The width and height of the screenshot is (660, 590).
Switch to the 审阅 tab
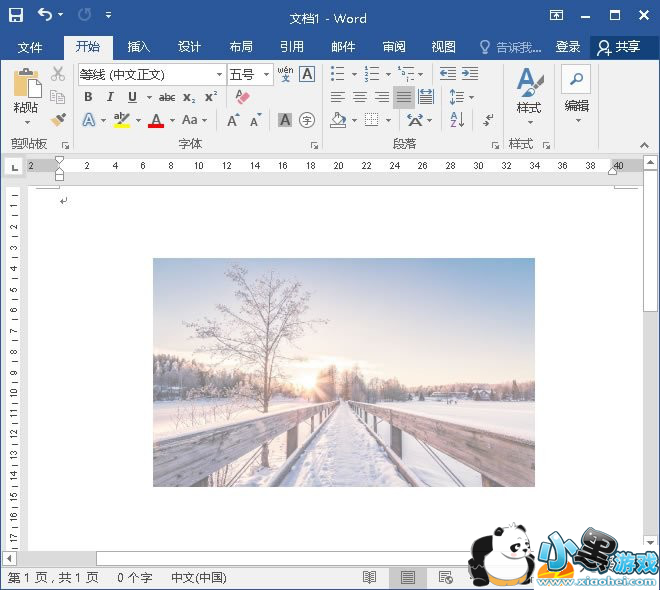(x=394, y=47)
